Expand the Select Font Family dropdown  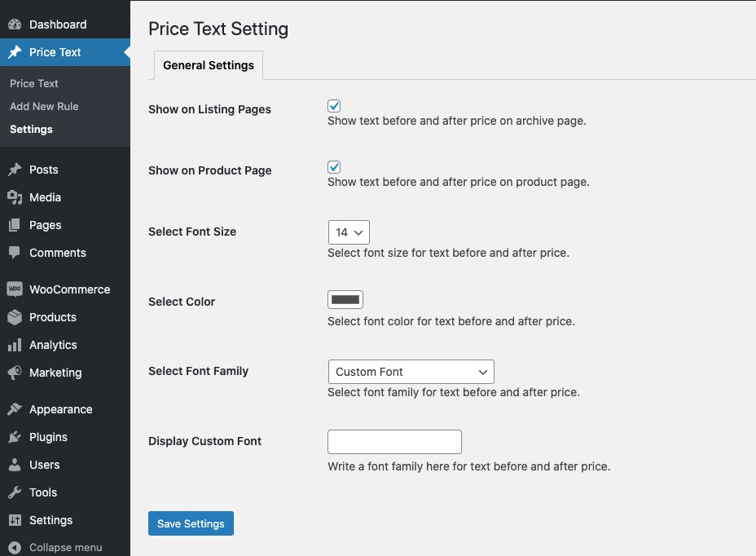pyautogui.click(x=411, y=372)
